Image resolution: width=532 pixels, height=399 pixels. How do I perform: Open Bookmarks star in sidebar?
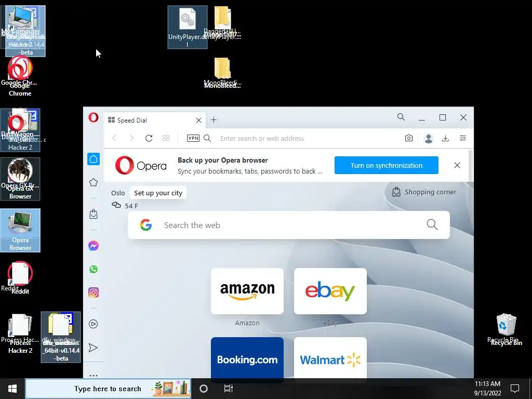click(x=94, y=182)
